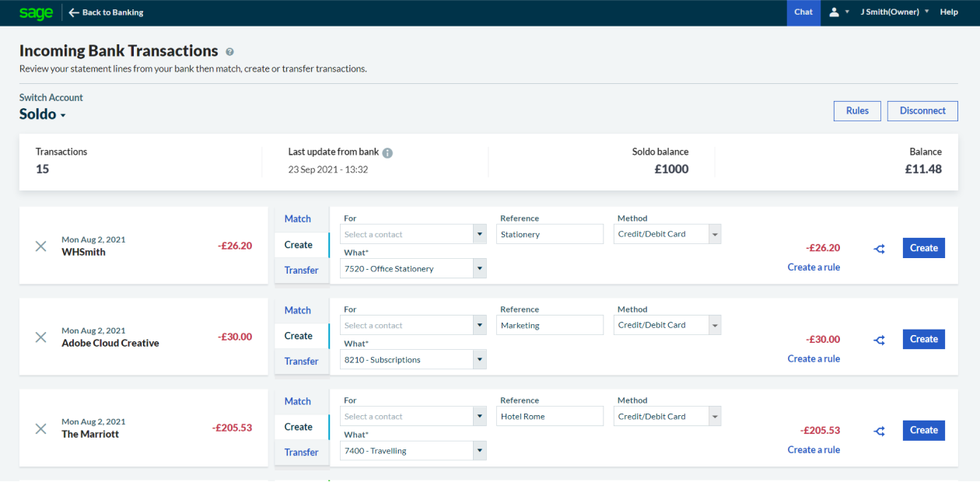The image size is (980, 482).
Task: Select the Transfer tab for Adobe Cloud Creative
Action: [302, 361]
